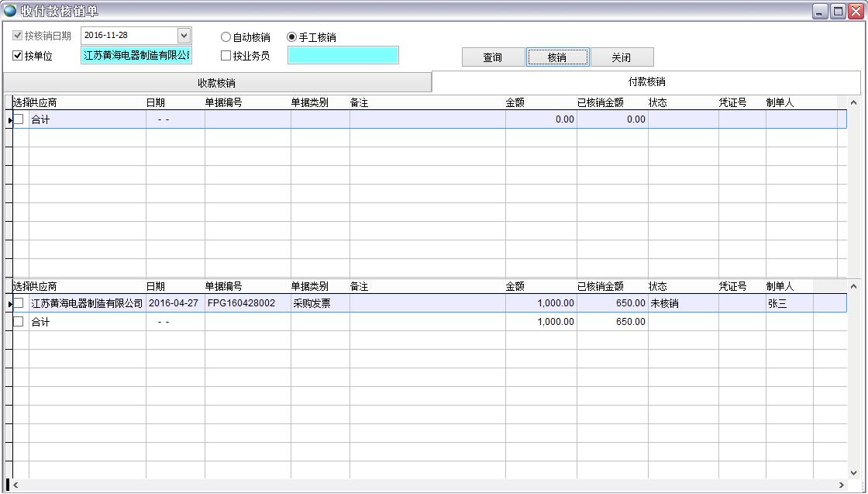The height and width of the screenshot is (494, 868).
Task: Click the 核销 button
Action: (558, 57)
